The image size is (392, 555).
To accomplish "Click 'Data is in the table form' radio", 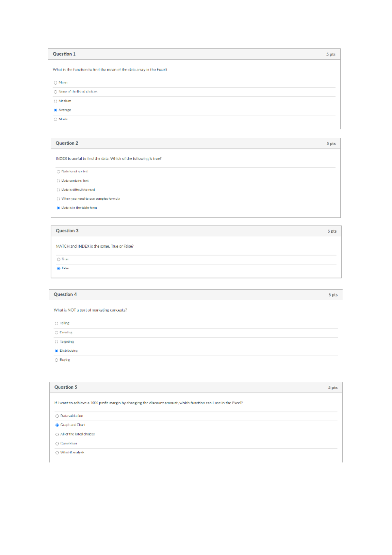I will pos(58,208).
